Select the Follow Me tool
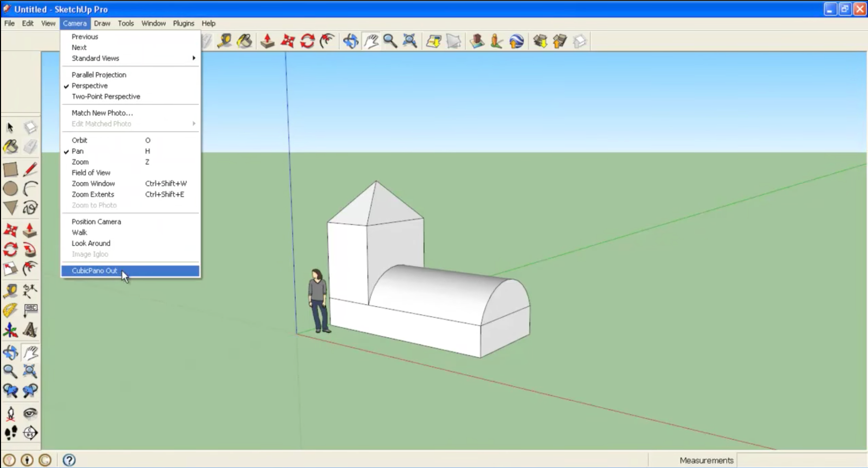 [x=30, y=250]
